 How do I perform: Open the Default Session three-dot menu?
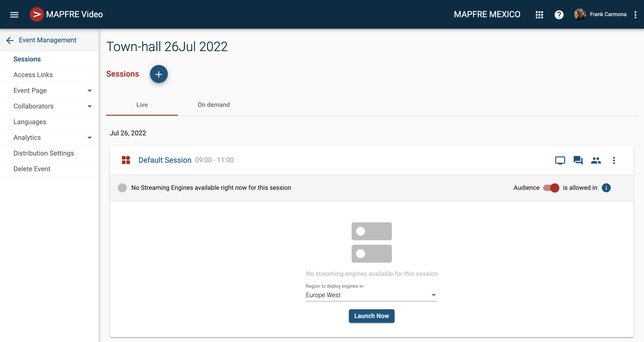(x=614, y=160)
